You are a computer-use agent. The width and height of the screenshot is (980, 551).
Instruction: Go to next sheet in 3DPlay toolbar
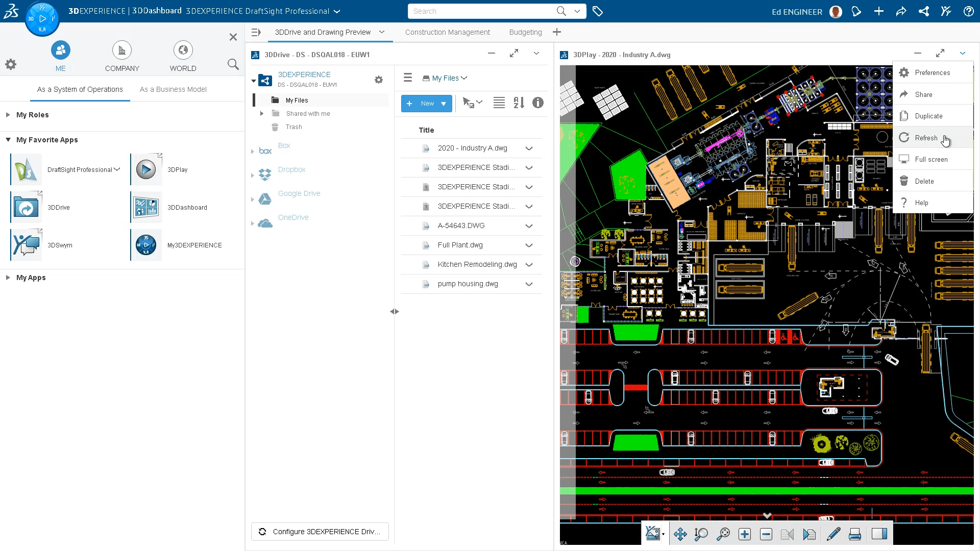(809, 534)
